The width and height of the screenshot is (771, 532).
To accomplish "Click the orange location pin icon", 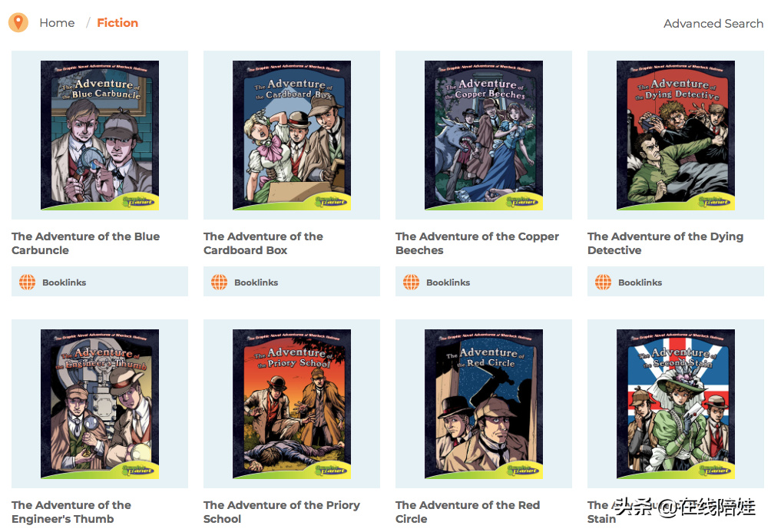I will [x=18, y=22].
